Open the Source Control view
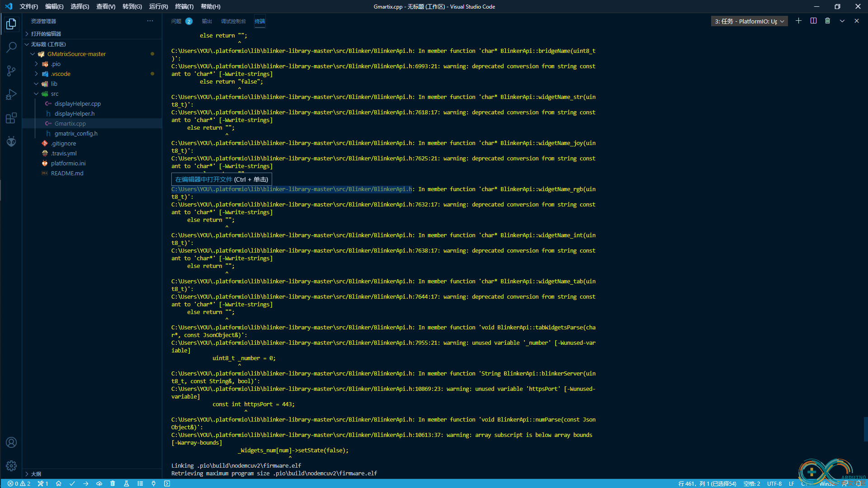 (x=11, y=70)
